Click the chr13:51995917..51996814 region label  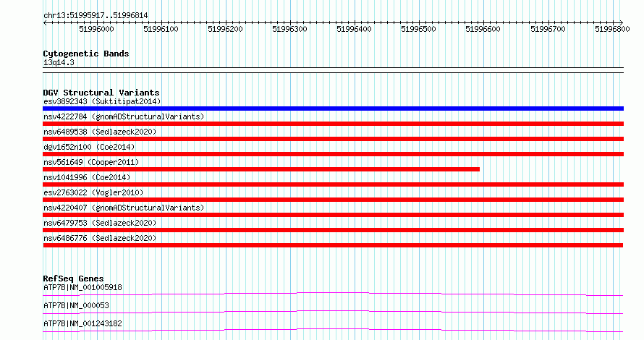96,15
